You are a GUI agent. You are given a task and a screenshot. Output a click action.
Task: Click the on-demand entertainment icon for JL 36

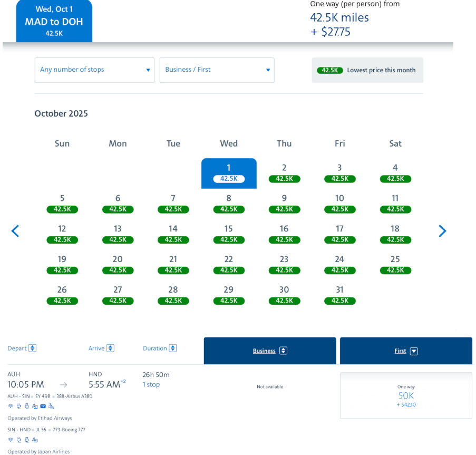pyautogui.click(x=35, y=440)
